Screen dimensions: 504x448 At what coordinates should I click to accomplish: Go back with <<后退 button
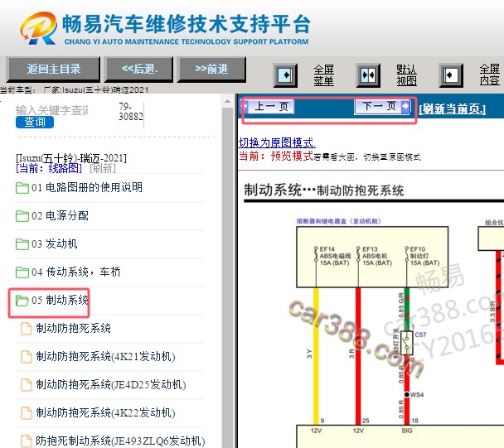[139, 69]
